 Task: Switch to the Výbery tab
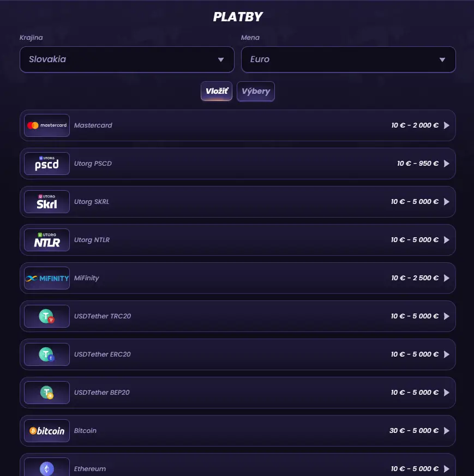click(256, 92)
